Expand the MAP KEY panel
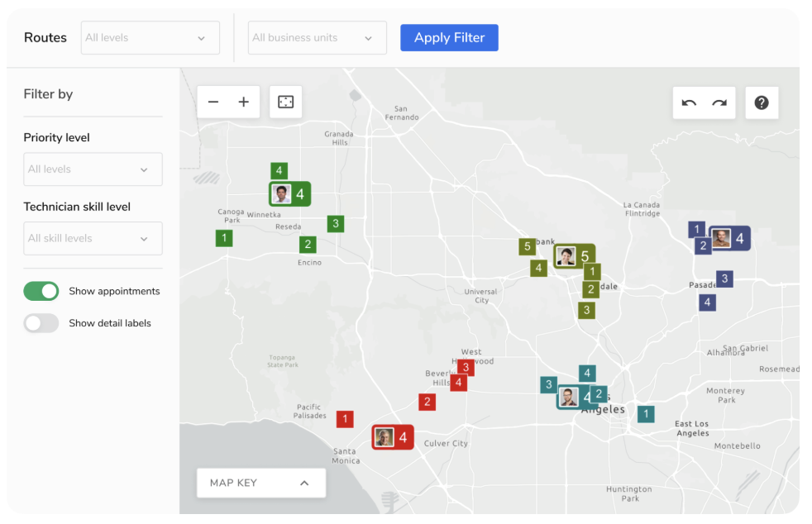This screenshot has width=812, height=524. pos(261,484)
